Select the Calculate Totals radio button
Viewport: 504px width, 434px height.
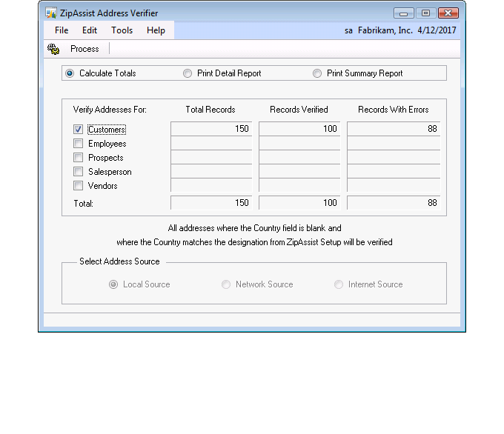pyautogui.click(x=70, y=73)
